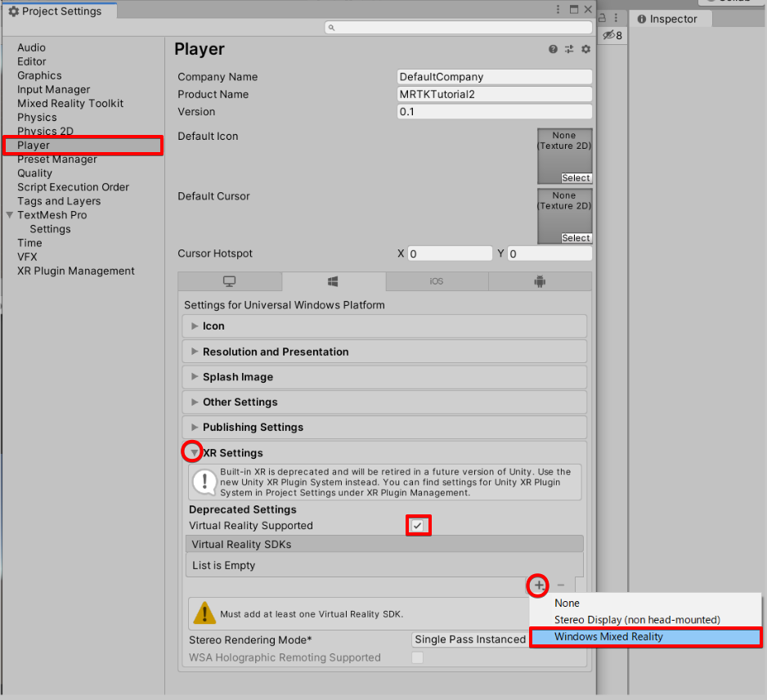Collapse the XR Settings section
Screen dimensions: 767x700
click(x=194, y=452)
